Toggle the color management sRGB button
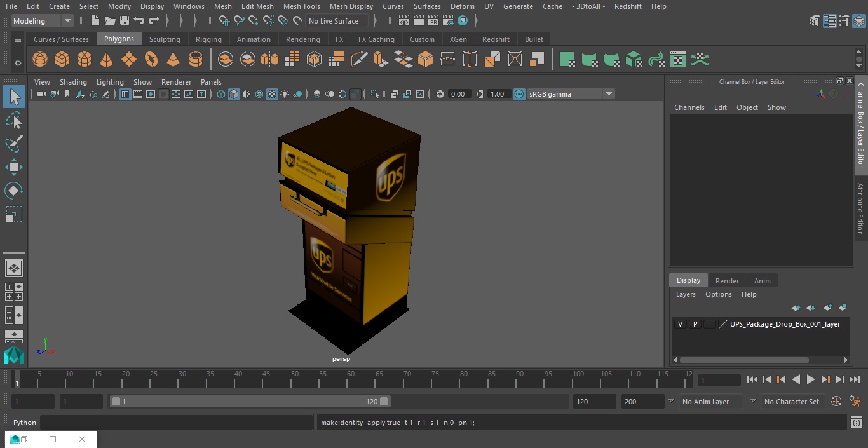The image size is (868, 448). [x=519, y=94]
